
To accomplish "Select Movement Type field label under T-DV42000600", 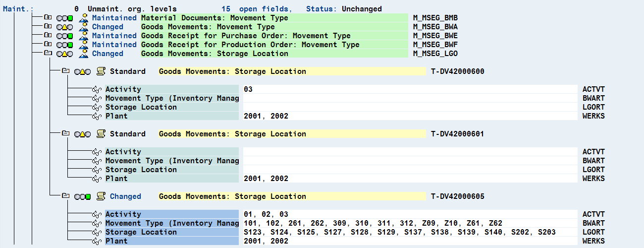I will pyautogui.click(x=171, y=98).
